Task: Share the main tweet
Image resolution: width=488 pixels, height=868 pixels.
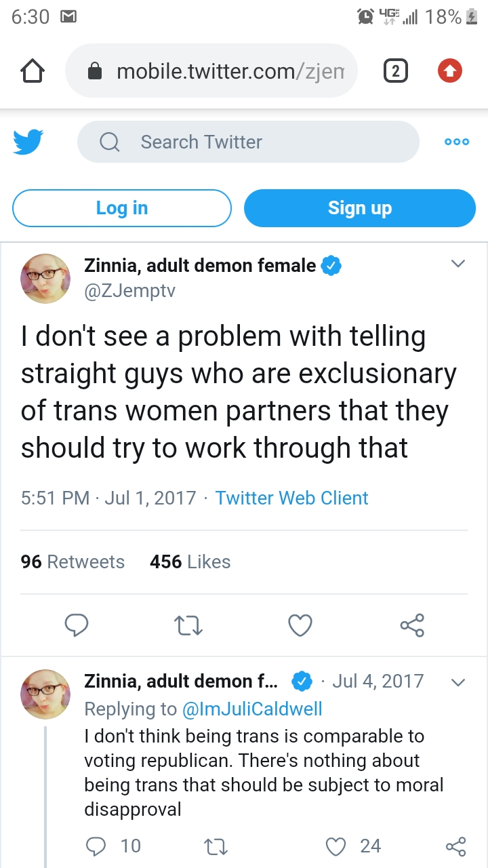Action: point(412,625)
